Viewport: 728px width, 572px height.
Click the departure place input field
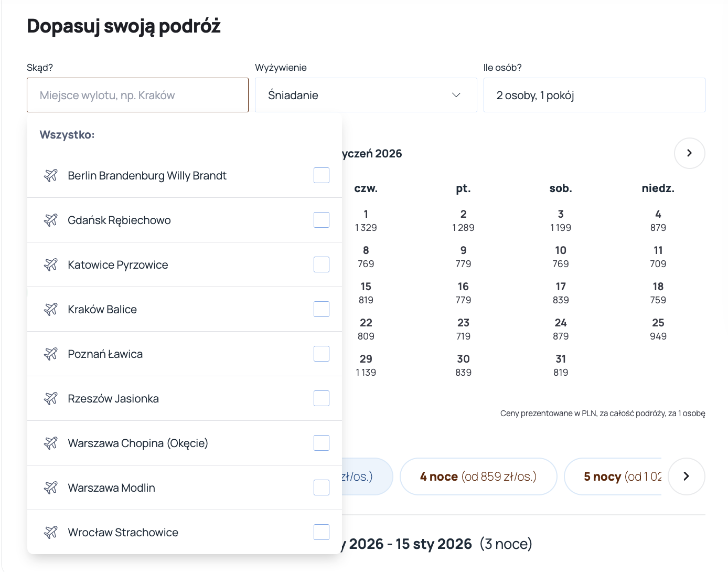click(x=137, y=95)
